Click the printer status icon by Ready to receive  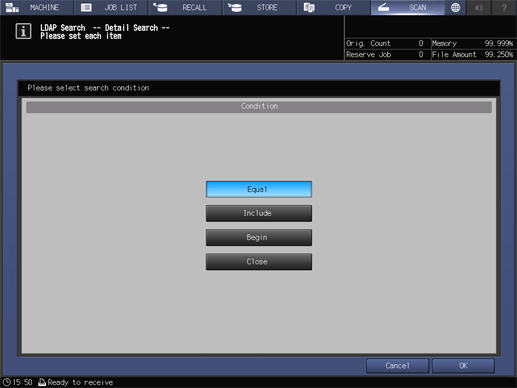[x=42, y=382]
